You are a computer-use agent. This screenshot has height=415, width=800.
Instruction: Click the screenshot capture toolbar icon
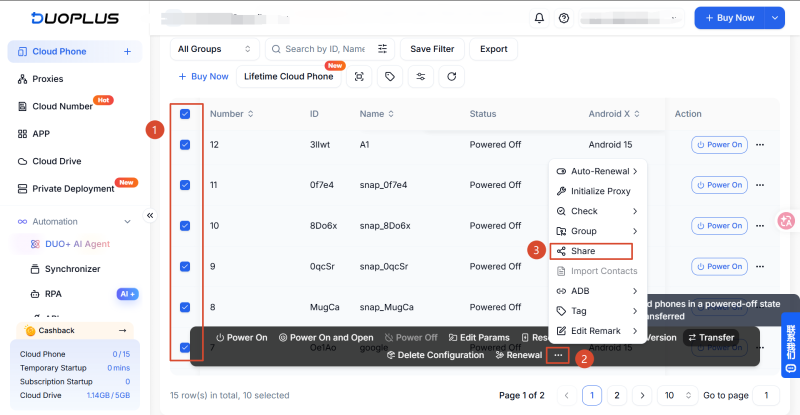(359, 77)
